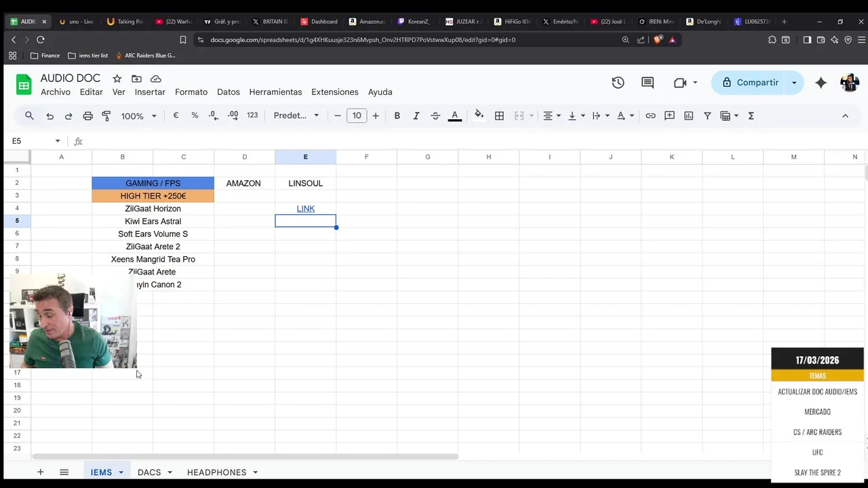Screen dimensions: 868x488
Task: Collapse the menus with the chevron
Action: (x=845, y=116)
